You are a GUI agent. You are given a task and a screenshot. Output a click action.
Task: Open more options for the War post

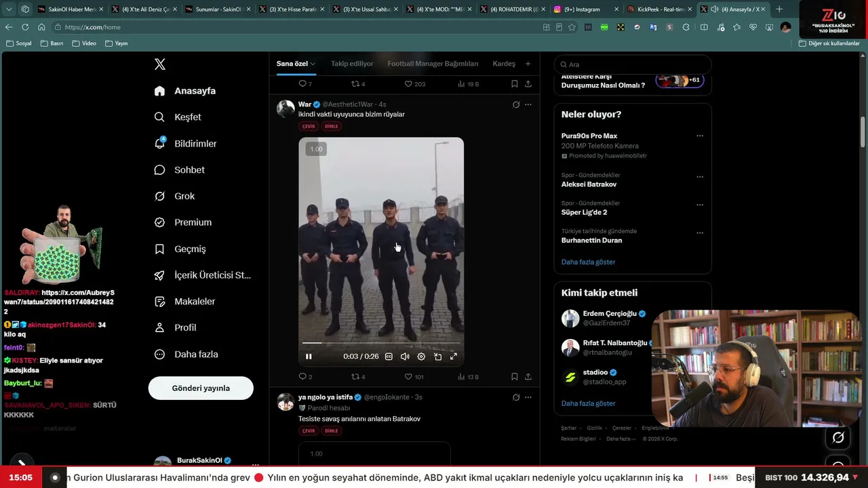(528, 104)
